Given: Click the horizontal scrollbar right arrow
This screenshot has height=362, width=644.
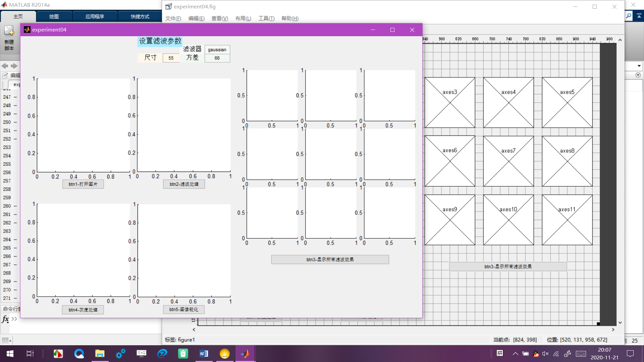Looking at the screenshot, I should (613, 330).
